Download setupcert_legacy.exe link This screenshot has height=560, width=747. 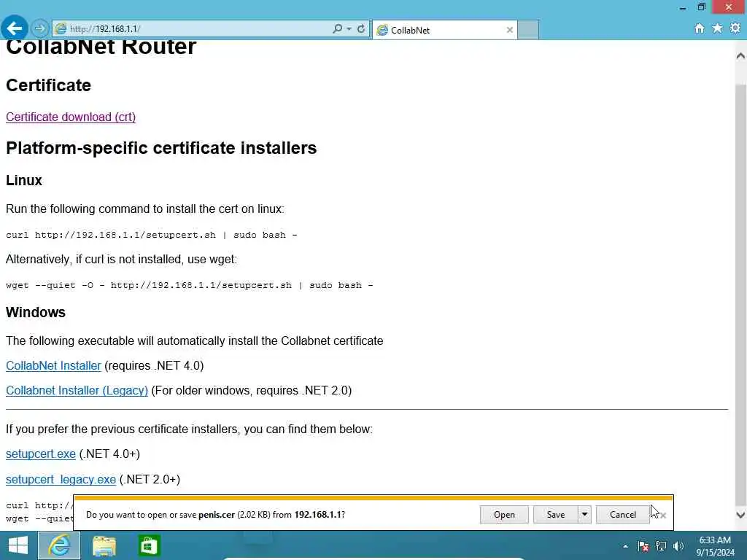pyautogui.click(x=61, y=480)
